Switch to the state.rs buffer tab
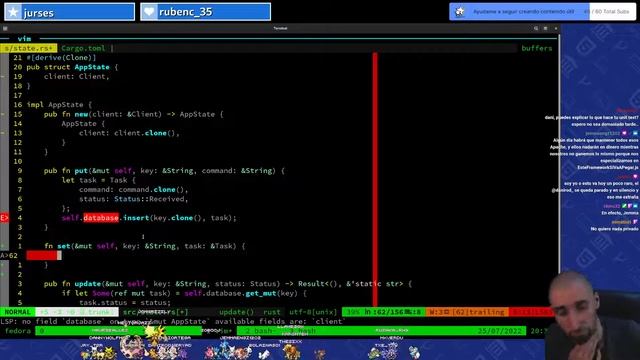 (x=29, y=48)
